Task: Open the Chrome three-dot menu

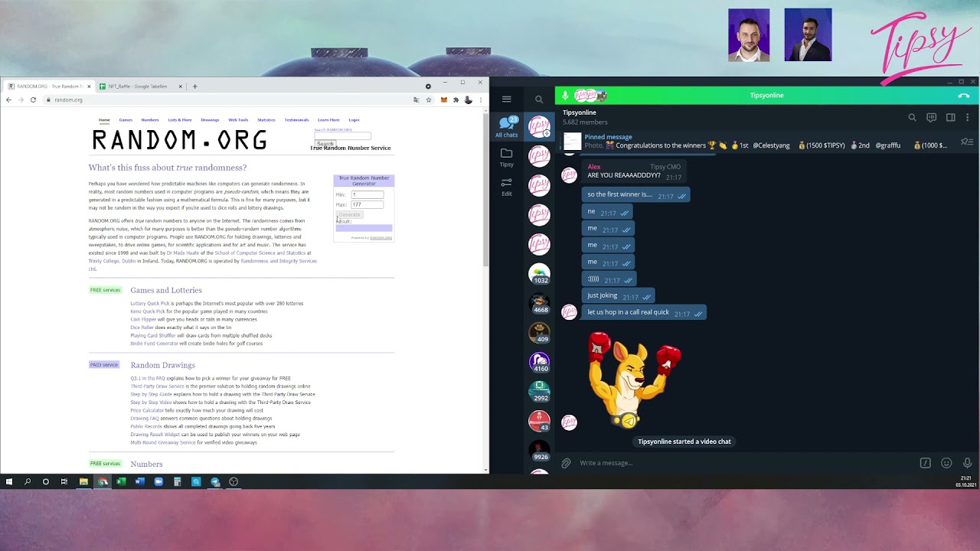Action: tap(481, 99)
